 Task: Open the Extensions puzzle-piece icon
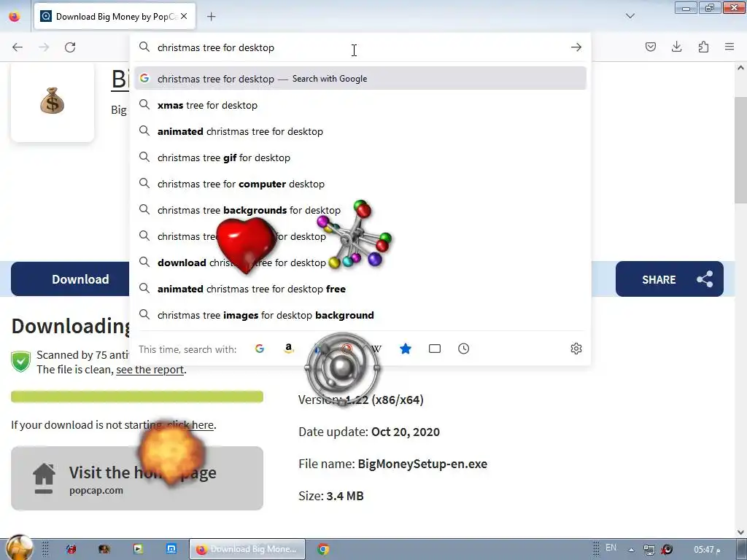[703, 47]
